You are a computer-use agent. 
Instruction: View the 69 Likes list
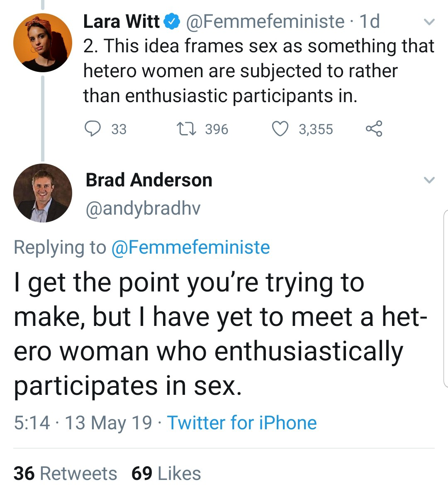[166, 473]
